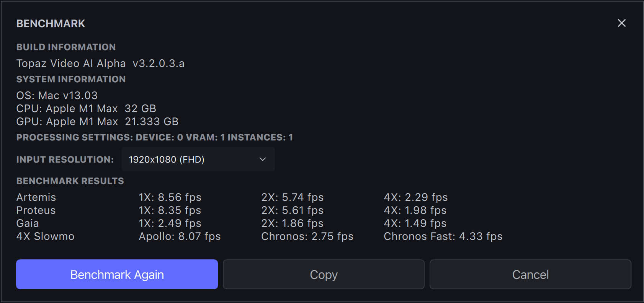The width and height of the screenshot is (644, 303).
Task: Click the Topaz Video AI Alpha version text
Action: (100, 64)
